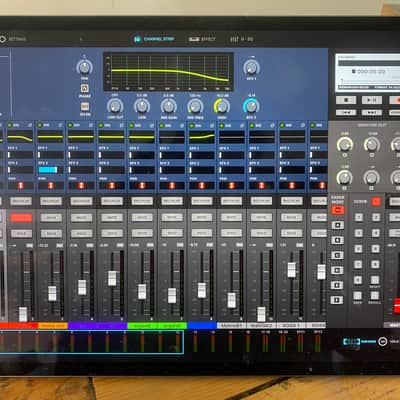400x400 pixels.
Task: Click the MID FREQ knob
Action: (195, 107)
